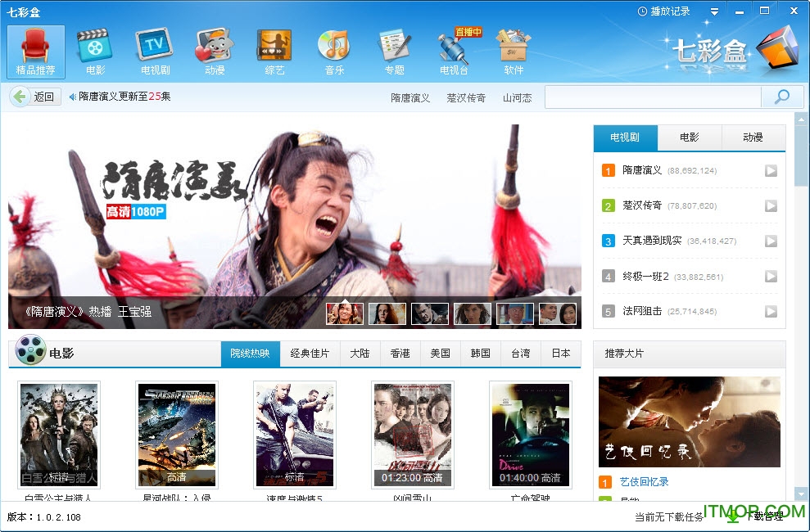This screenshot has height=532, width=810.
Task: Open 凶间雪山 movie poster
Action: [x=412, y=435]
